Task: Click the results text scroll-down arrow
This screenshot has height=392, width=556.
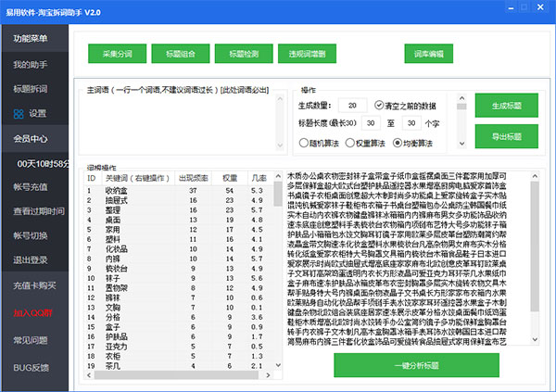Action: coord(535,340)
